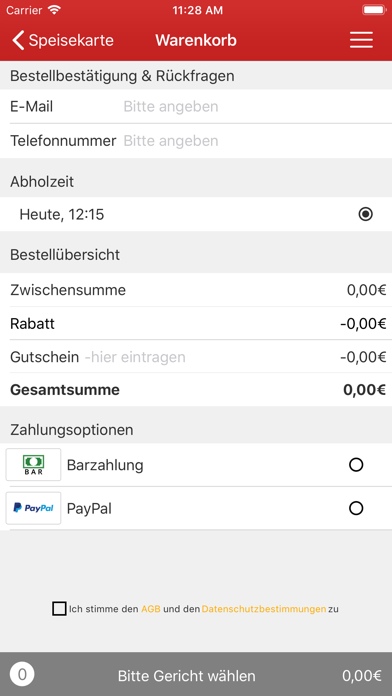The image size is (392, 696).
Task: Check the AGB agreement checkbox
Action: point(59,609)
